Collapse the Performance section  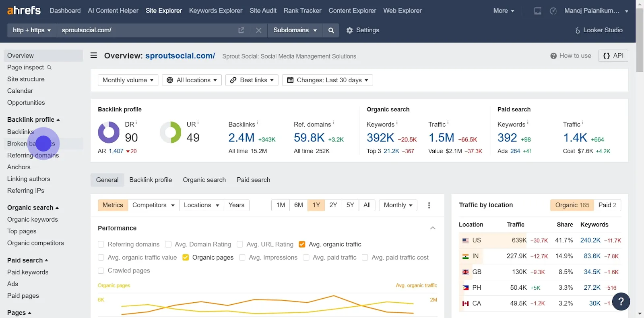pyautogui.click(x=433, y=228)
